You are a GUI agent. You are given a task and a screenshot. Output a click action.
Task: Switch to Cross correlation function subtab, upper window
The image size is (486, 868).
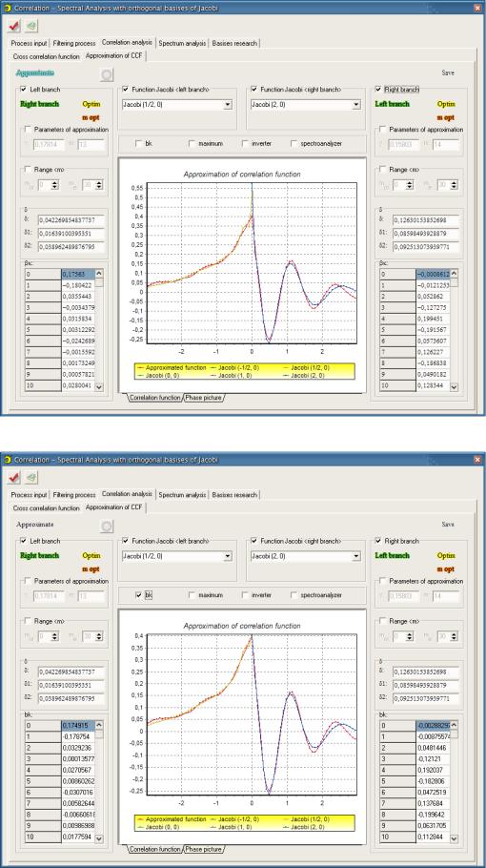pyautogui.click(x=47, y=56)
